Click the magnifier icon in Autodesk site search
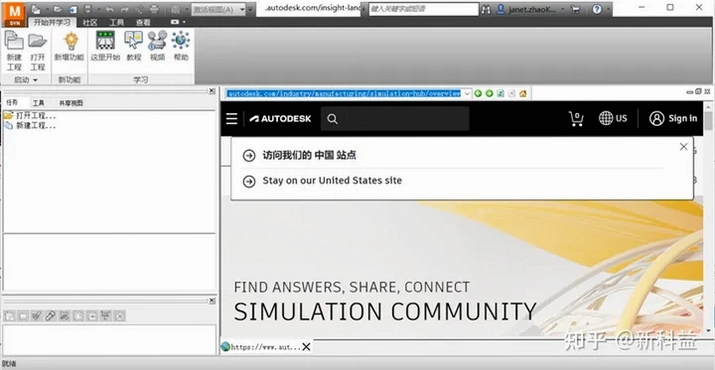Image resolution: width=715 pixels, height=370 pixels. [332, 119]
